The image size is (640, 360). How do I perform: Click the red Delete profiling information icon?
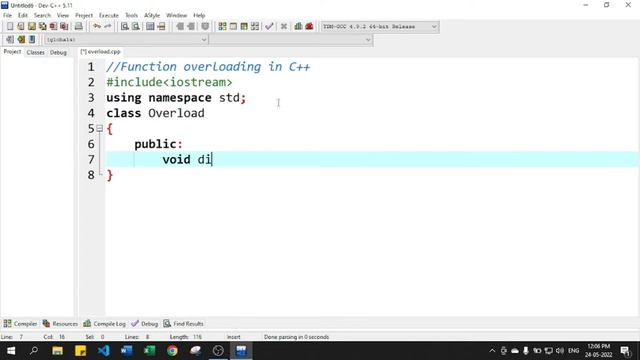[309, 27]
